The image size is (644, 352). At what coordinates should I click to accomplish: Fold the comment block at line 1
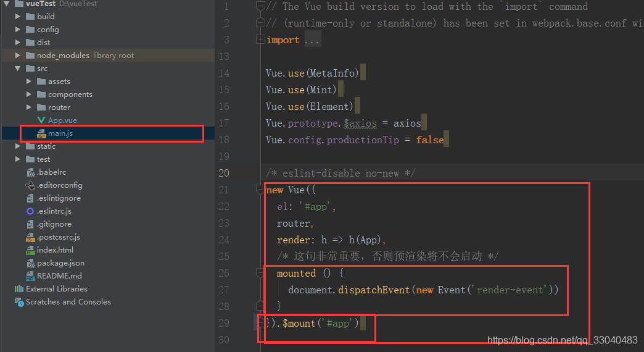(x=260, y=6)
